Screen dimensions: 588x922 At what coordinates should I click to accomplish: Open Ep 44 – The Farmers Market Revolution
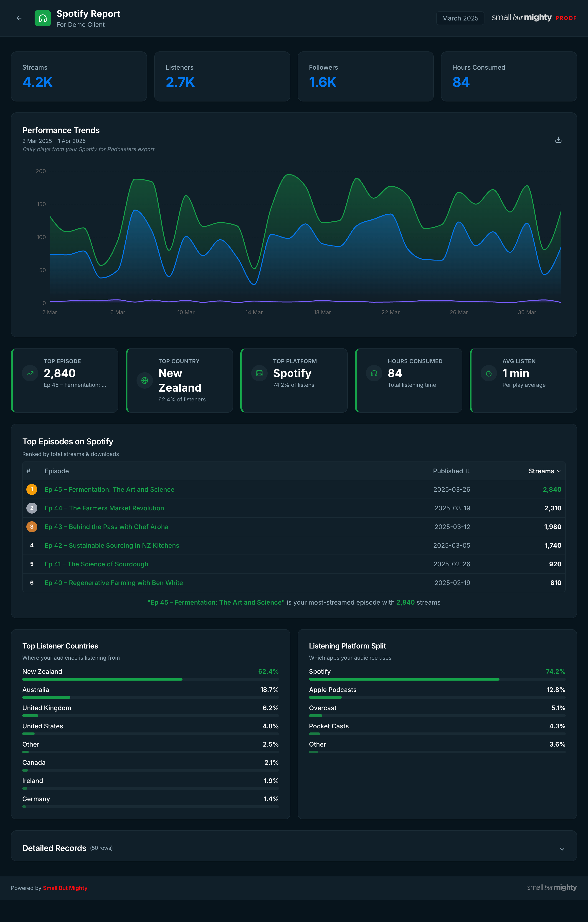(x=104, y=508)
